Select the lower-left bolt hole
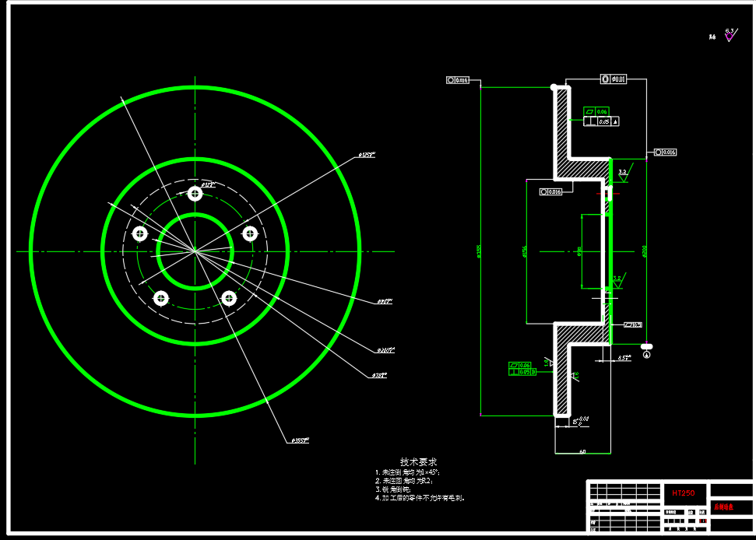The width and height of the screenshot is (756, 540). coord(161,299)
